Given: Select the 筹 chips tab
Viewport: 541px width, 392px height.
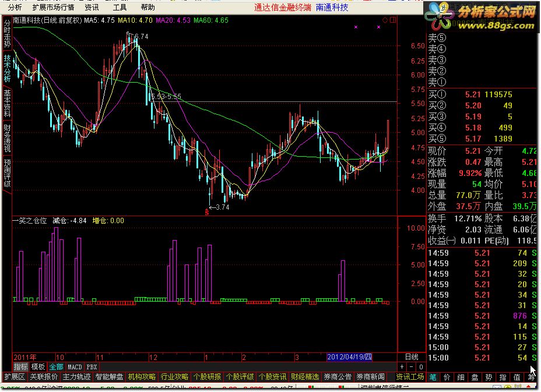Looking at the screenshot, I should pyautogui.click(x=531, y=377).
